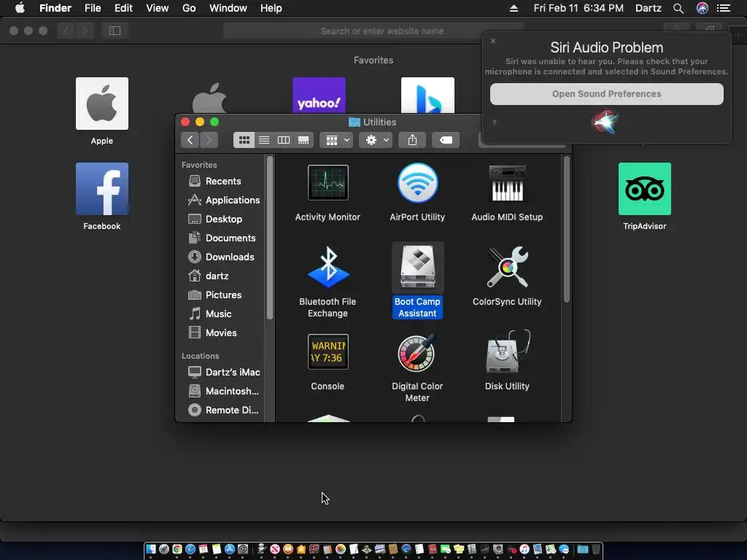Launch Digital Color Meter icon
747x560 pixels.
(x=417, y=352)
